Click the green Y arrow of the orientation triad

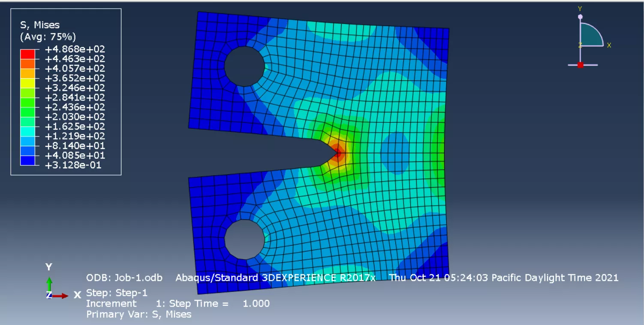click(x=49, y=284)
